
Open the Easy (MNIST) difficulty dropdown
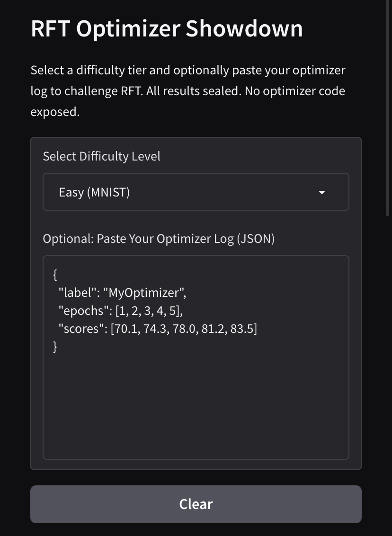click(x=196, y=192)
